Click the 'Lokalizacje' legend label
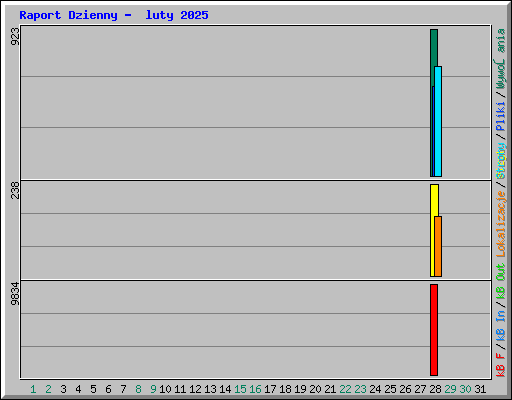Screen dimensions: 512x400 coord(500,224)
